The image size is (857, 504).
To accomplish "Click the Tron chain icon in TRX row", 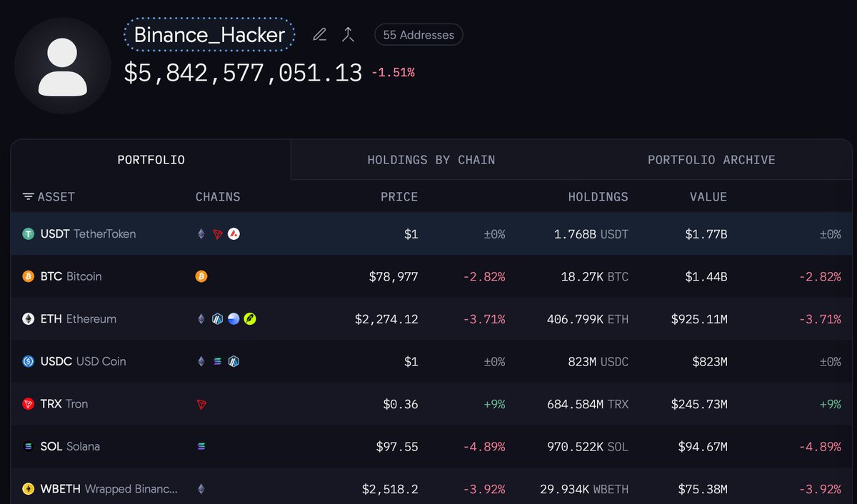I will click(x=201, y=404).
